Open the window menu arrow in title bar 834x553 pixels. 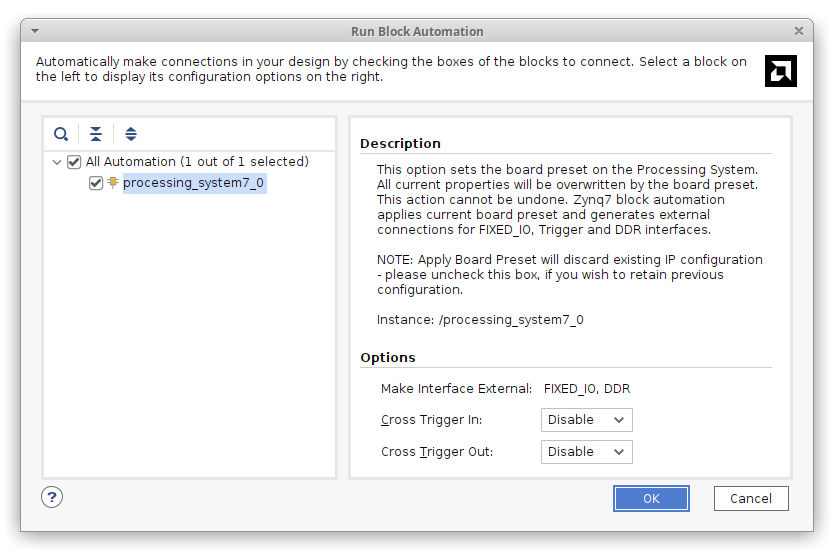(35, 31)
